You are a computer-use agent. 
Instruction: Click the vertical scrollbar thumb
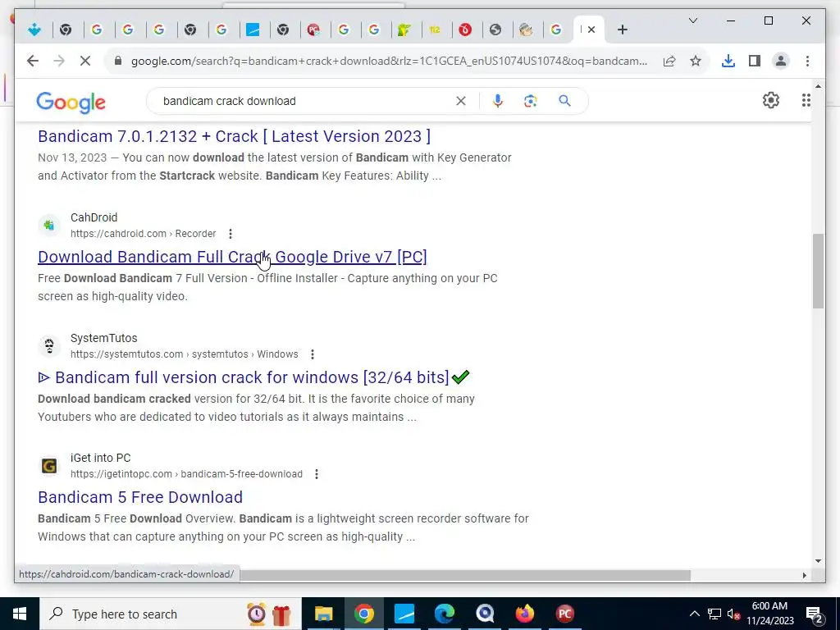818,271
